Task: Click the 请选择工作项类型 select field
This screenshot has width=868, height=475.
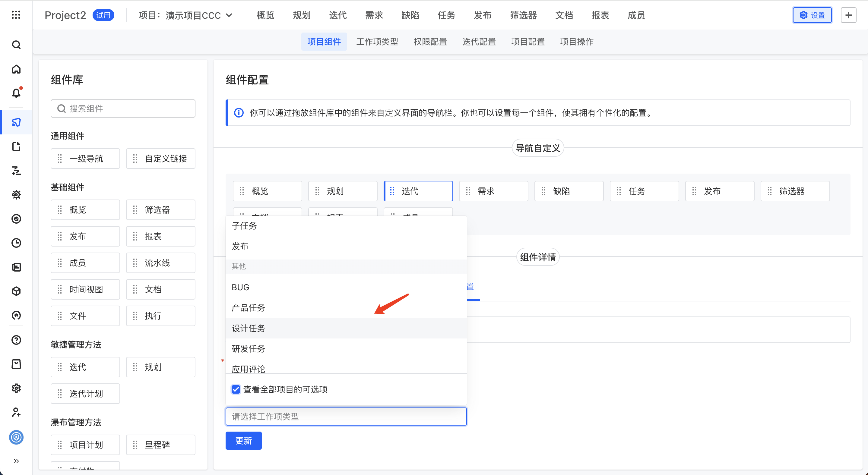Action: click(346, 417)
